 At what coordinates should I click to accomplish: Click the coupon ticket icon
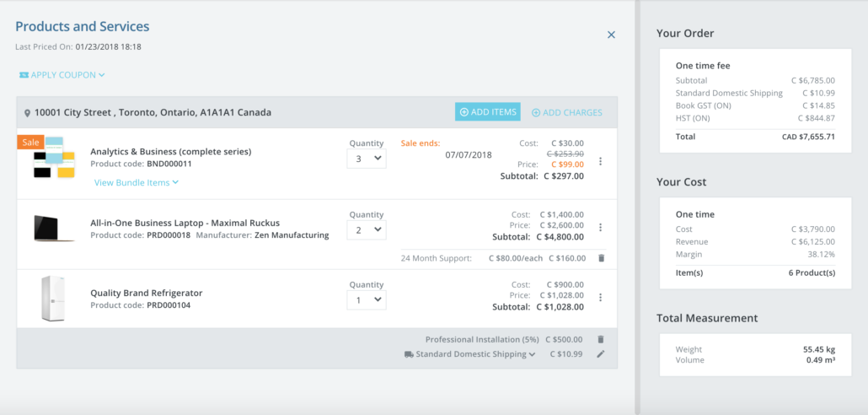click(24, 75)
